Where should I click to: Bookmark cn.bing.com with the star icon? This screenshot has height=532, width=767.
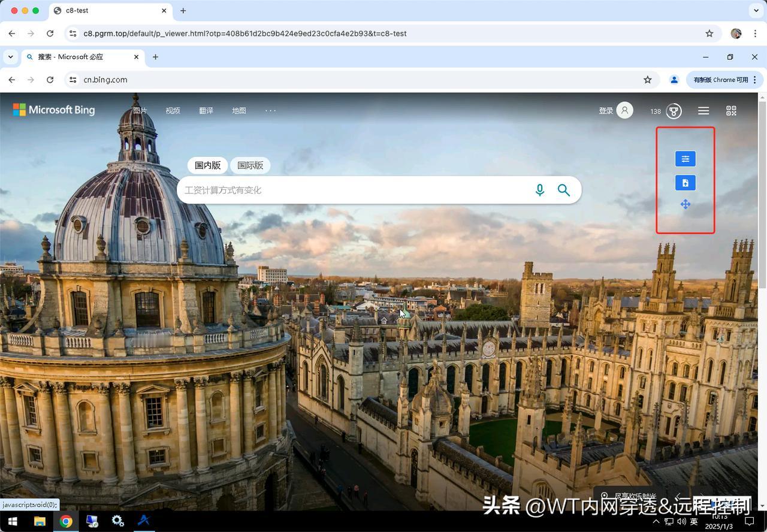648,80
